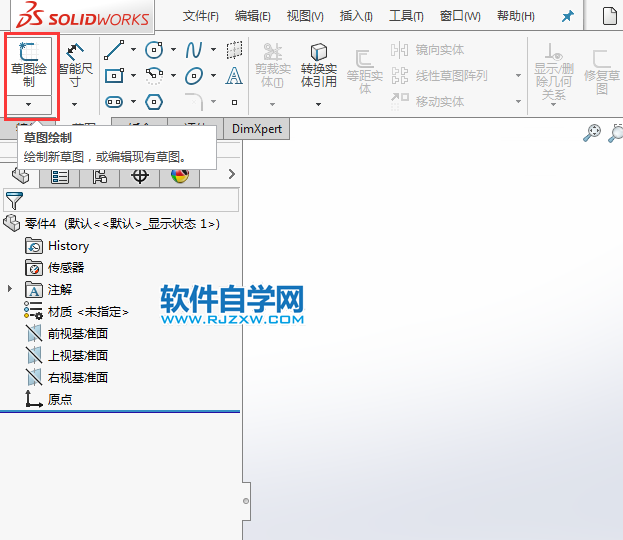Open the 帮助(H) menu

(516, 16)
